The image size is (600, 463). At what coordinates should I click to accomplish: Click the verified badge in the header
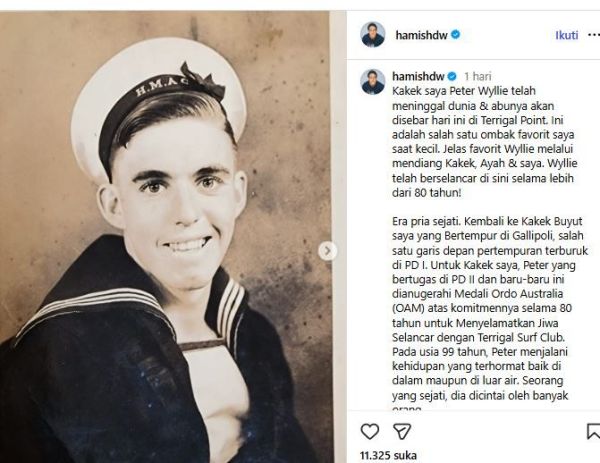pos(455,35)
